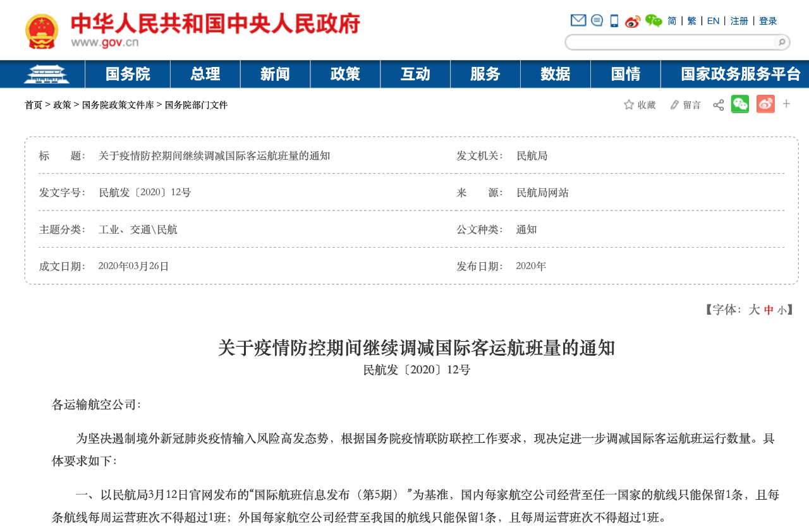Click the 收藏 star icon
Screen dimensions: 809x532
629,105
